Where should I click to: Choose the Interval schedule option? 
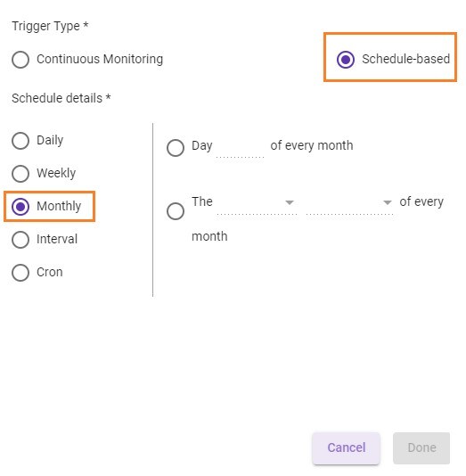(20, 240)
